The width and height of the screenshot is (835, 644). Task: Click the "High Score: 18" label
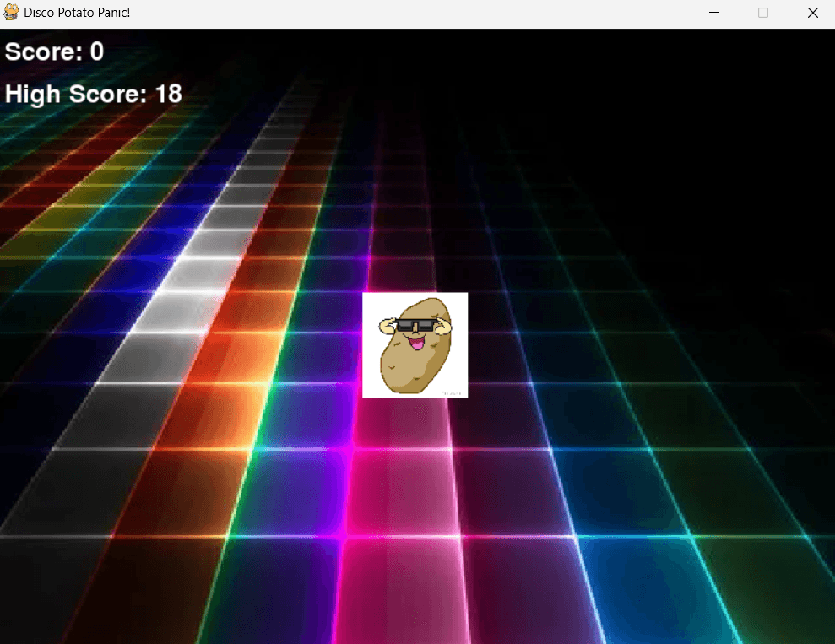[x=93, y=94]
